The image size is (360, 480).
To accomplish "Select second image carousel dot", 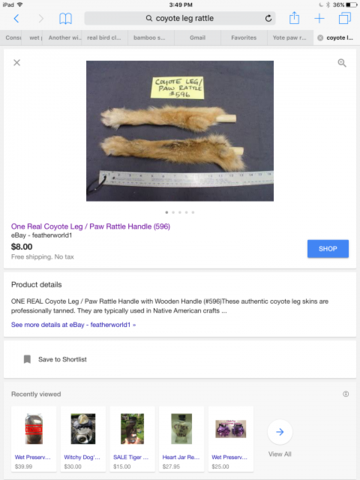I will (x=173, y=212).
